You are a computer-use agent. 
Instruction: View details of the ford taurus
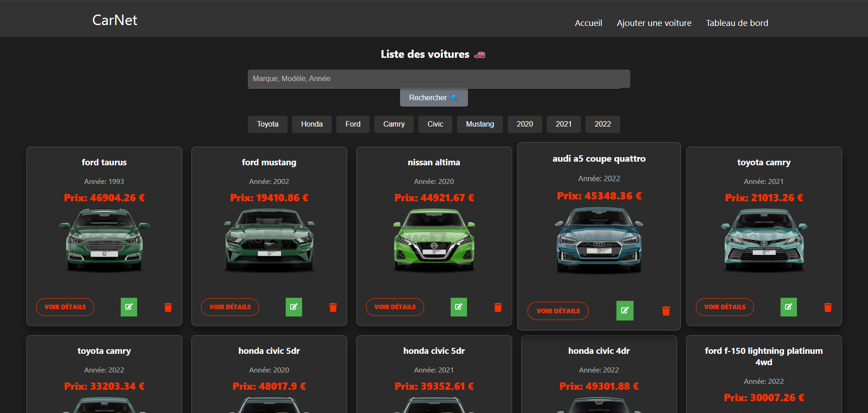pyautogui.click(x=65, y=307)
